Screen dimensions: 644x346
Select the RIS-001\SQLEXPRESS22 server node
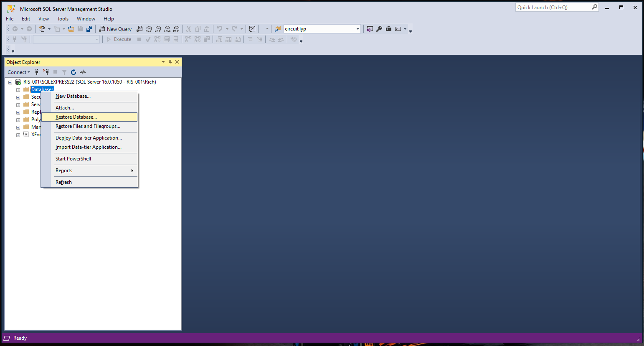[89, 82]
